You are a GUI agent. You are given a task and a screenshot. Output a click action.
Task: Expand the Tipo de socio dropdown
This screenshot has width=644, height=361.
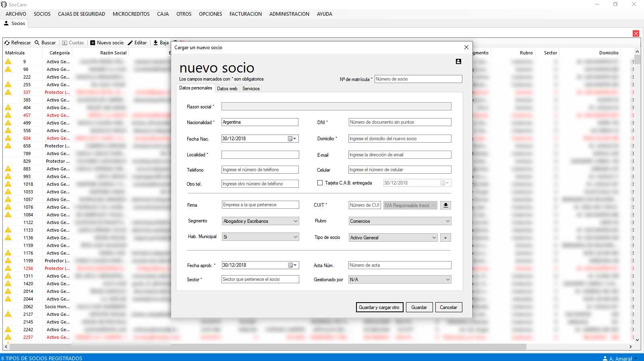(x=434, y=238)
